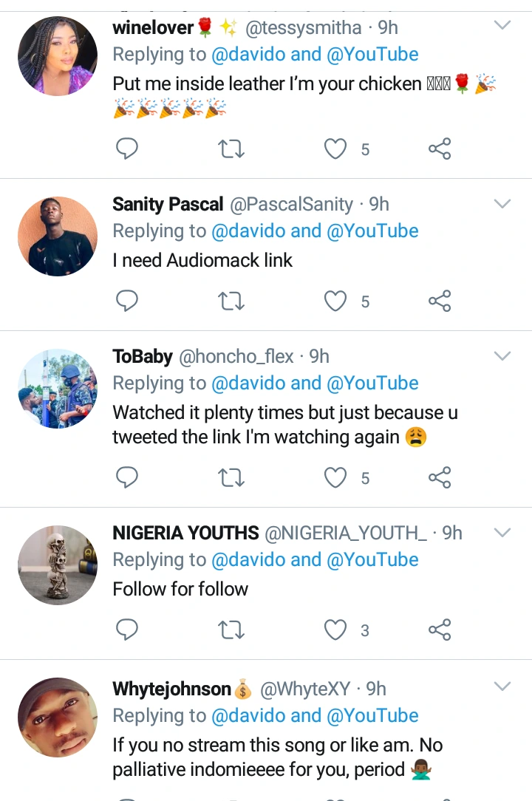Share Sanity Pascal's tweet
532x801 pixels.
pyautogui.click(x=440, y=301)
